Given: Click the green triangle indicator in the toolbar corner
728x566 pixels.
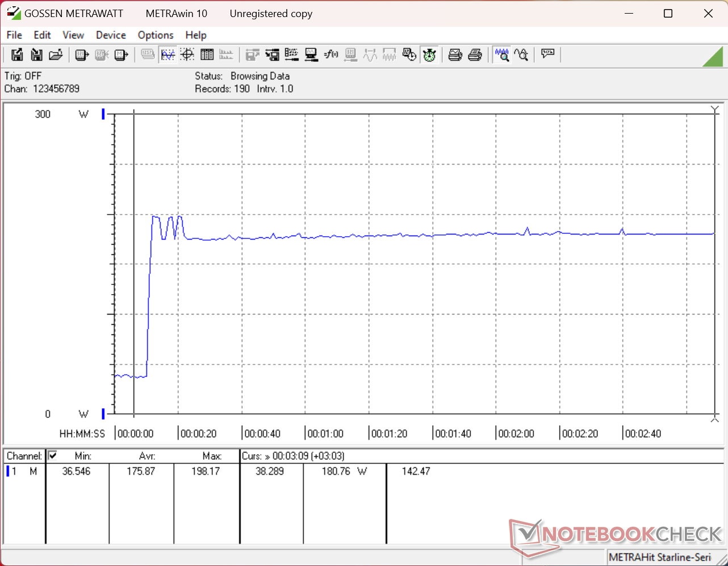Looking at the screenshot, I should (713, 56).
